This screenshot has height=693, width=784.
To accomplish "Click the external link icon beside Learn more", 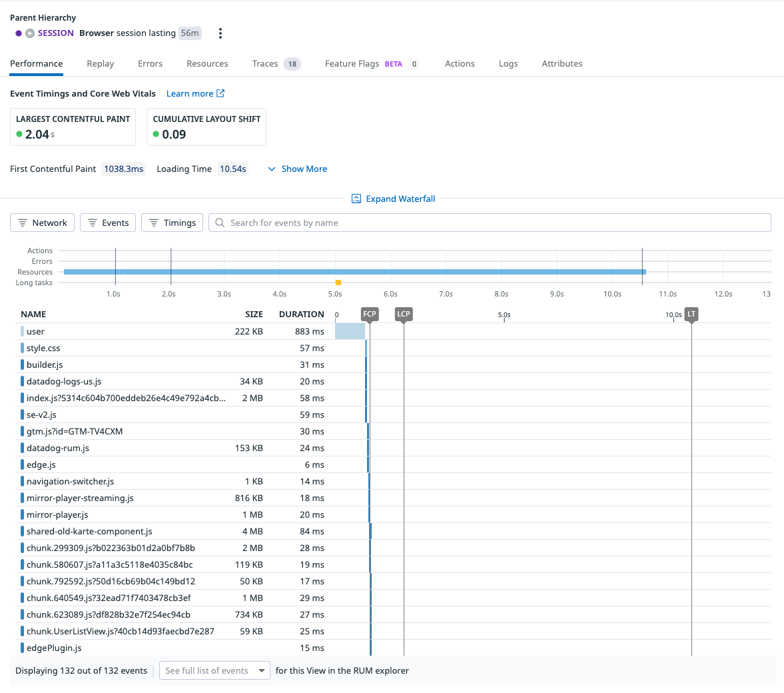I will 220,94.
